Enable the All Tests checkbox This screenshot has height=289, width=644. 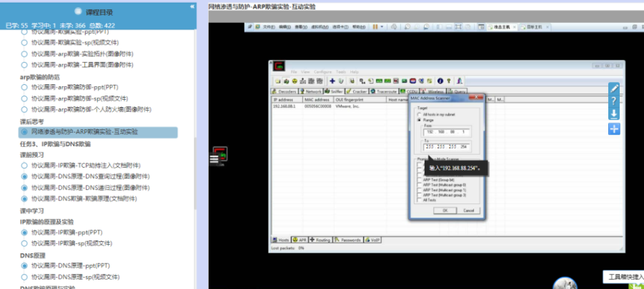coord(420,200)
